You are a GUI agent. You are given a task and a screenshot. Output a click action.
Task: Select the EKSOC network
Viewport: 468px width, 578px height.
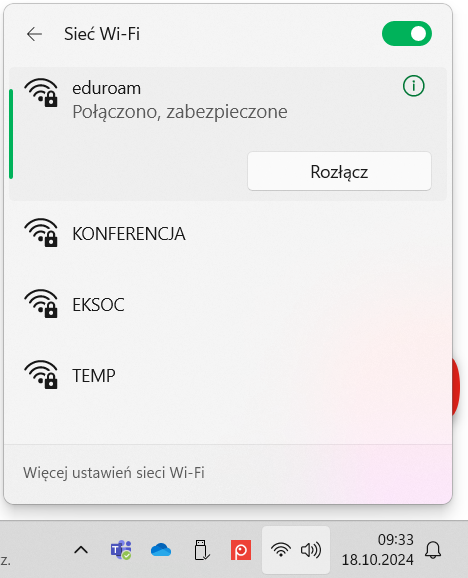228,304
